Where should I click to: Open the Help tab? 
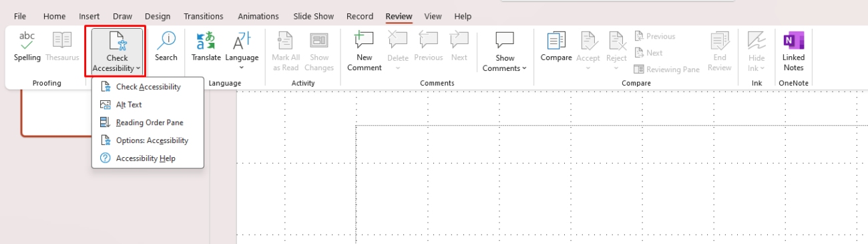(463, 16)
